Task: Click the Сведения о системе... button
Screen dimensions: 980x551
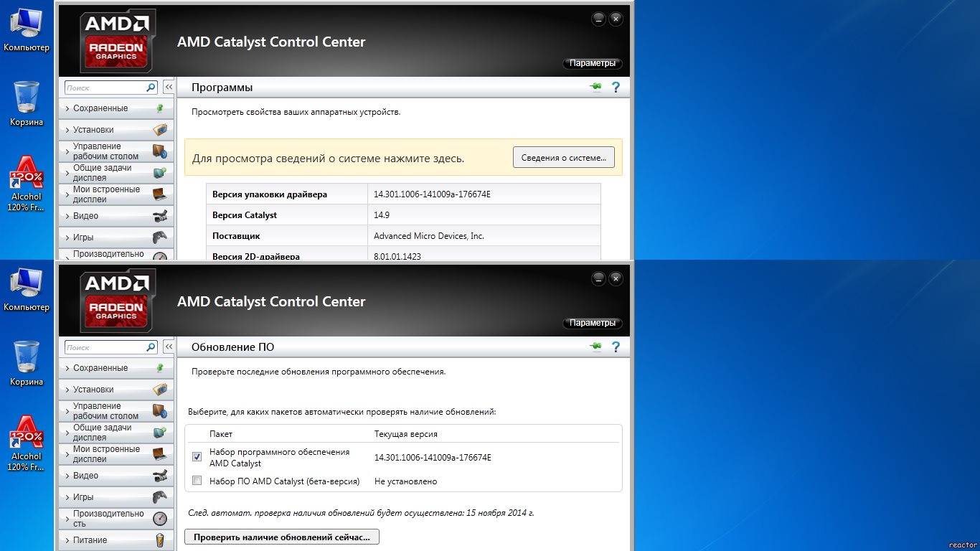Action: pyautogui.click(x=564, y=158)
